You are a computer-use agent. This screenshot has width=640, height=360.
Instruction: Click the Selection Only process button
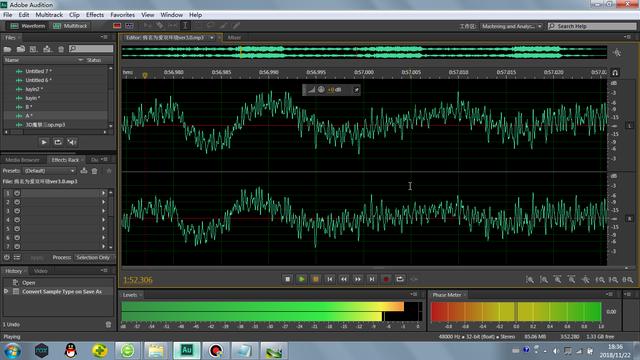tap(93, 258)
